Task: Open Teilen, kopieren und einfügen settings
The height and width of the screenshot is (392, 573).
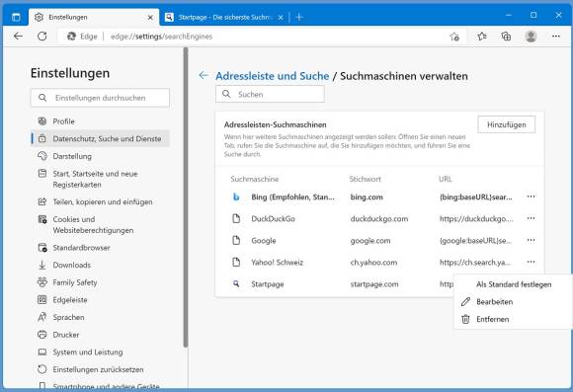Action: (100, 201)
